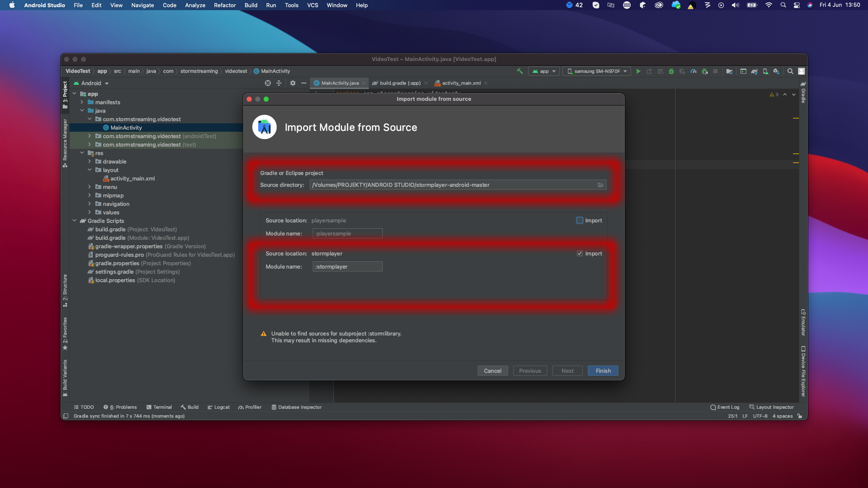The image size is (868, 488).
Task: Click the Finish button
Action: point(603,371)
